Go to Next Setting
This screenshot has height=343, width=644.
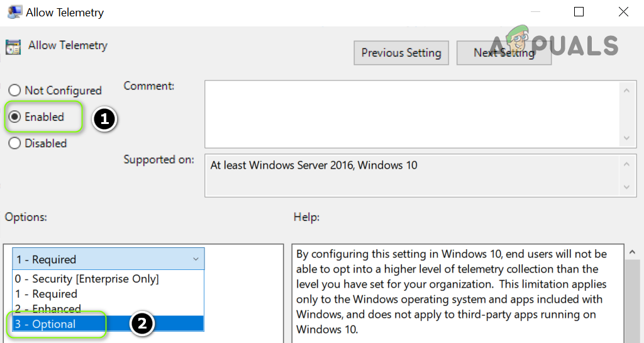coord(504,53)
